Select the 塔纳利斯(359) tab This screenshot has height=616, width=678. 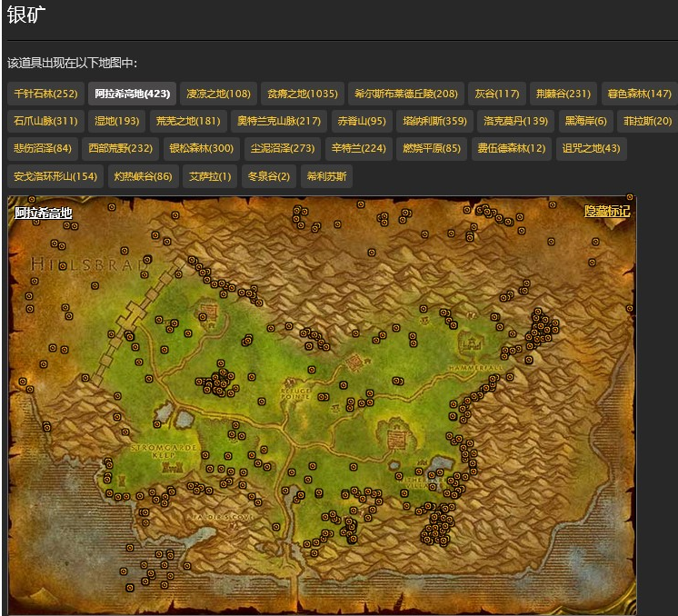434,121
